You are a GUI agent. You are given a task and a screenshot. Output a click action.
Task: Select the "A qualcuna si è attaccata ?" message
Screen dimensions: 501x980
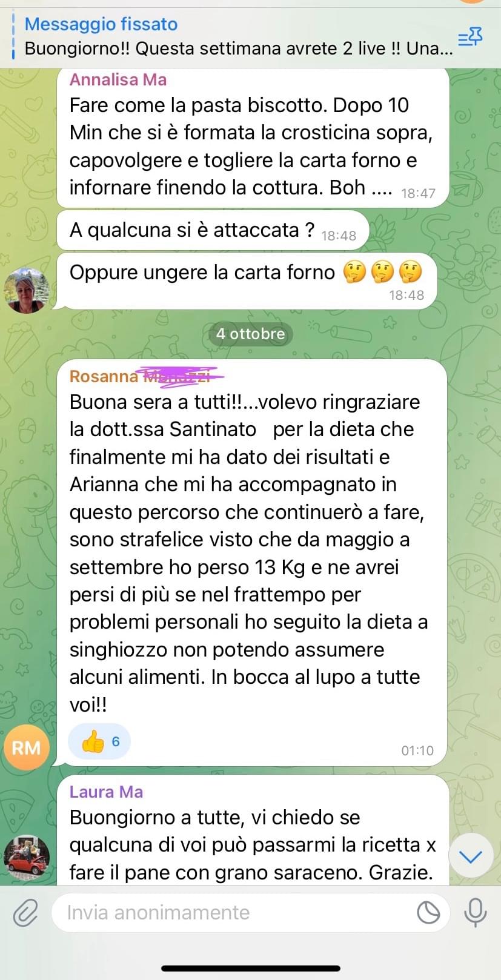(213, 230)
